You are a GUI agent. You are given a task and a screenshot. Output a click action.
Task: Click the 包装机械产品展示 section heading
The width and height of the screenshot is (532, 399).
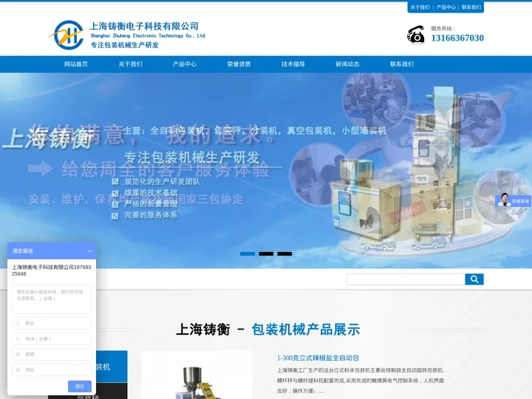[306, 330]
